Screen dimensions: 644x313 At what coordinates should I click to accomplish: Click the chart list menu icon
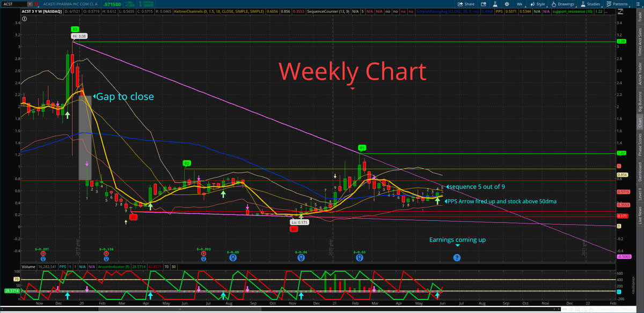tap(638, 3)
